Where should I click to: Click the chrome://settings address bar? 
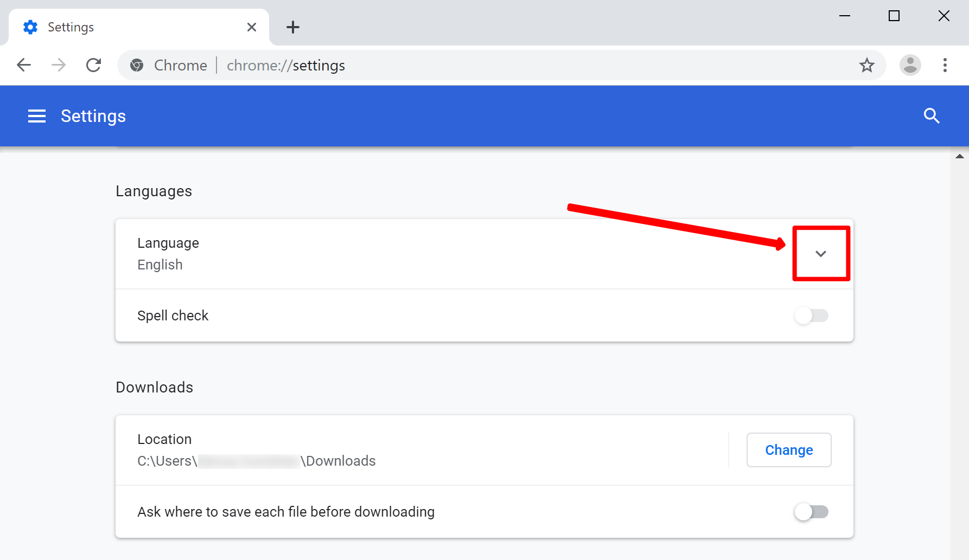coord(488,66)
